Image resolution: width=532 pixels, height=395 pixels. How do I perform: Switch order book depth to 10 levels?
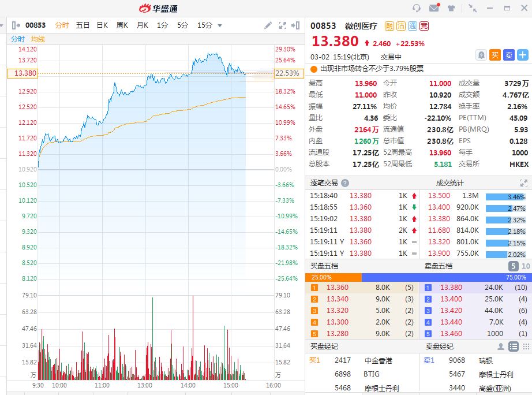click(x=526, y=266)
